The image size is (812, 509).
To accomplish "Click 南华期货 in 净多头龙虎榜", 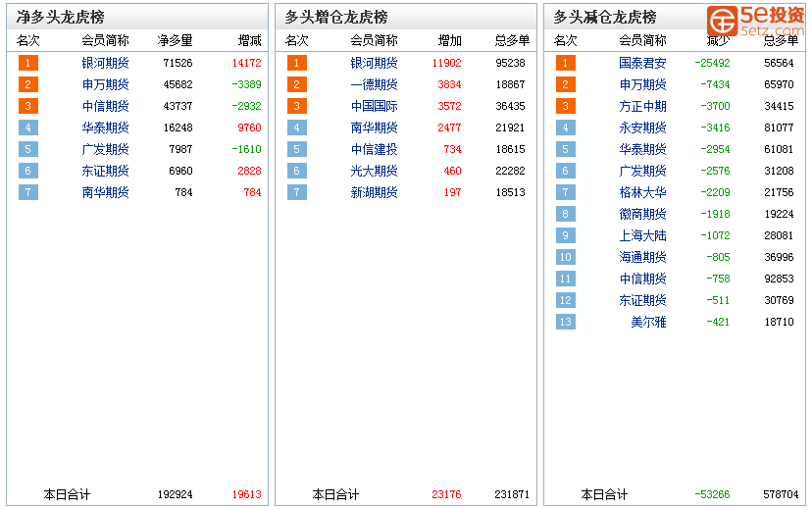I will pos(105,192).
